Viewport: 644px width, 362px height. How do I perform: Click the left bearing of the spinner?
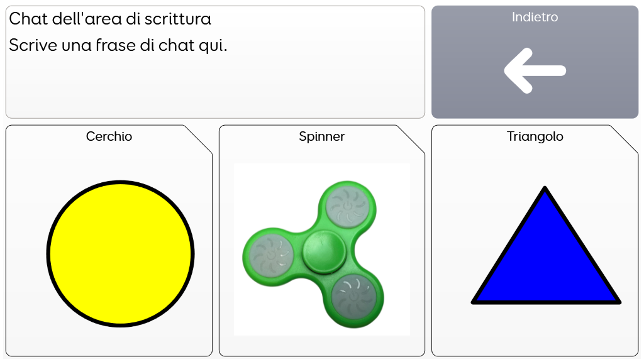coord(271,255)
